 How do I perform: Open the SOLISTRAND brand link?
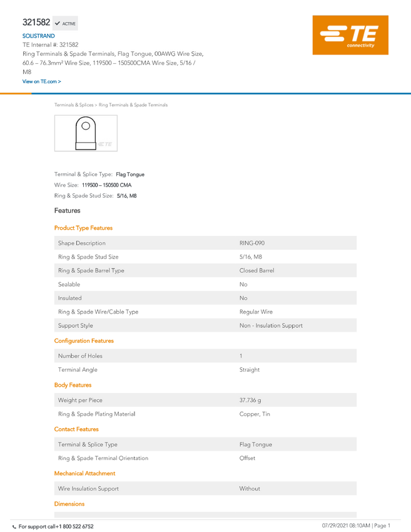coord(38,36)
